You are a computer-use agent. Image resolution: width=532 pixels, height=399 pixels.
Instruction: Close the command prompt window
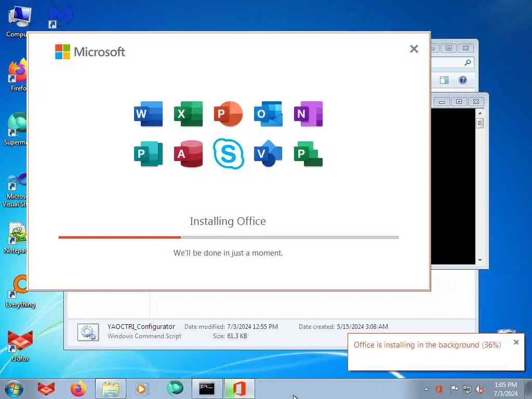[476, 101]
